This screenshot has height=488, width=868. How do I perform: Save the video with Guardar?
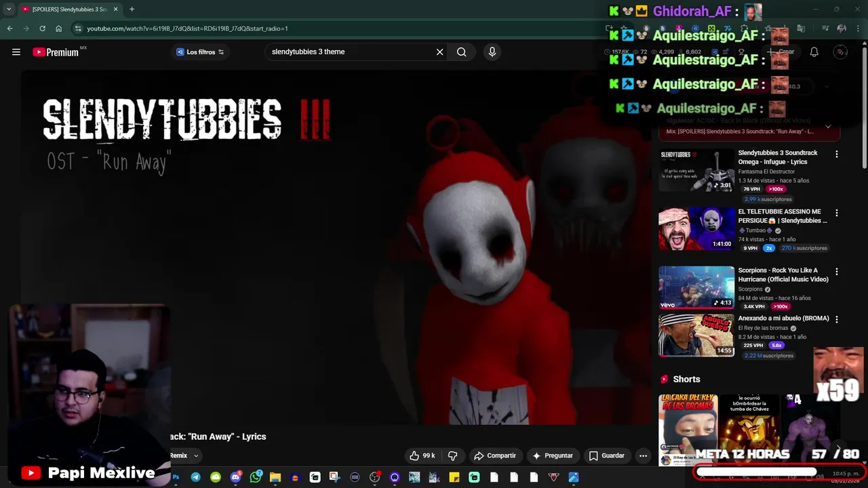(x=607, y=455)
